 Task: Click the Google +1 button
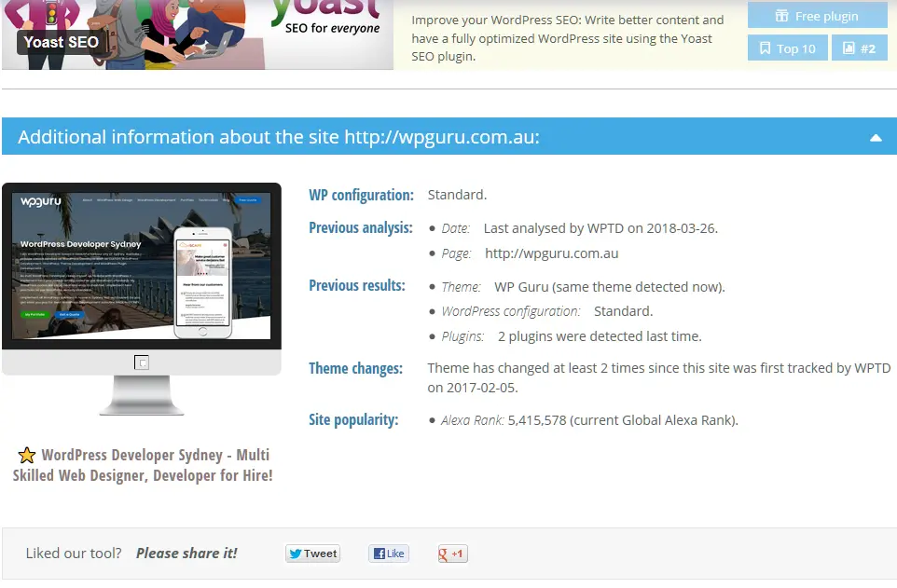point(452,553)
